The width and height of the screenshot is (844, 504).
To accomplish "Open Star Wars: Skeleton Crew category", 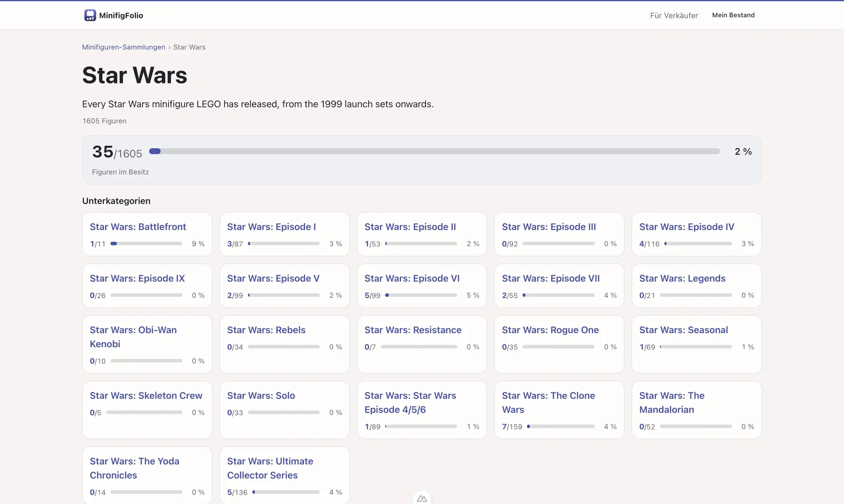I will click(147, 410).
